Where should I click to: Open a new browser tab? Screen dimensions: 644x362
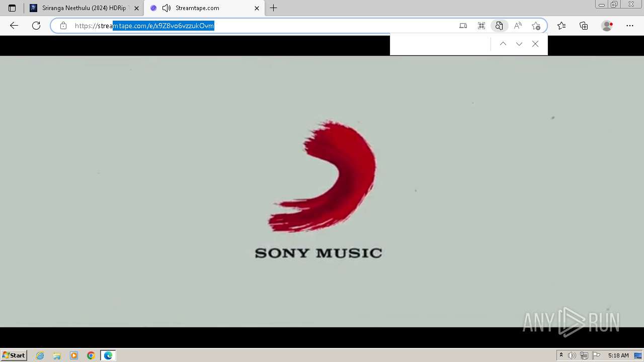[273, 8]
